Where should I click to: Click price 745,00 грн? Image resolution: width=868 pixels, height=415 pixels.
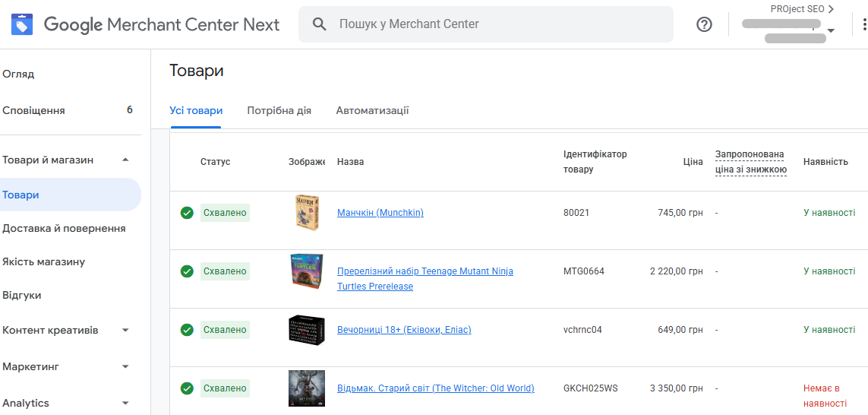click(680, 213)
